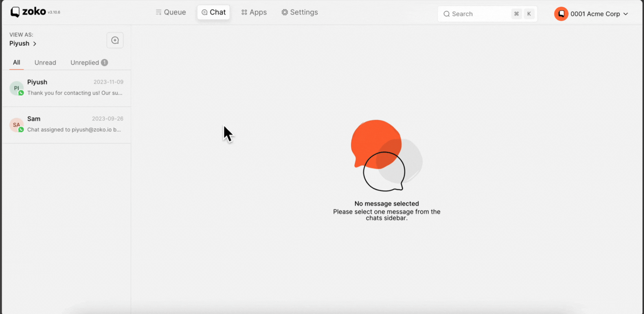This screenshot has width=644, height=314.
Task: Click the magnifier icon in Search
Action: pyautogui.click(x=447, y=14)
